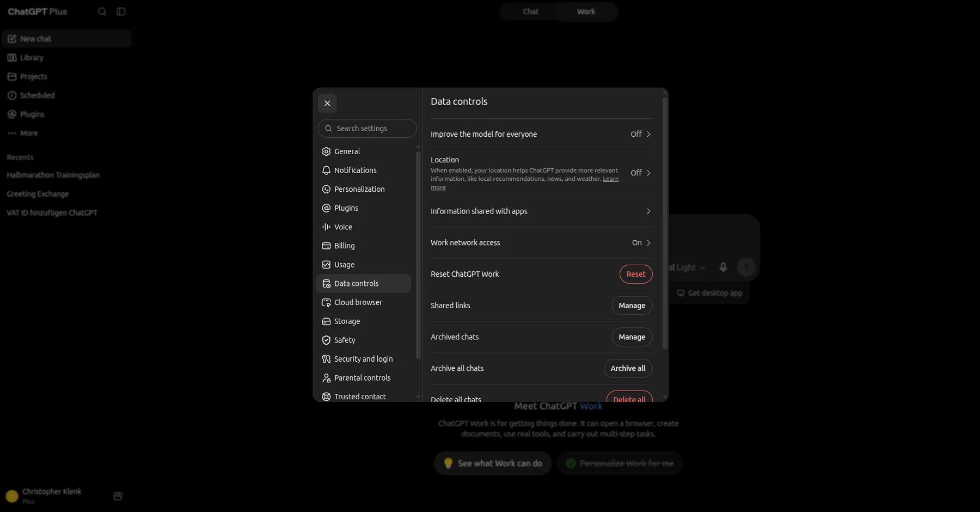The height and width of the screenshot is (512, 980).
Task: Click ChatGPT Plus logo text
Action: pos(38,11)
